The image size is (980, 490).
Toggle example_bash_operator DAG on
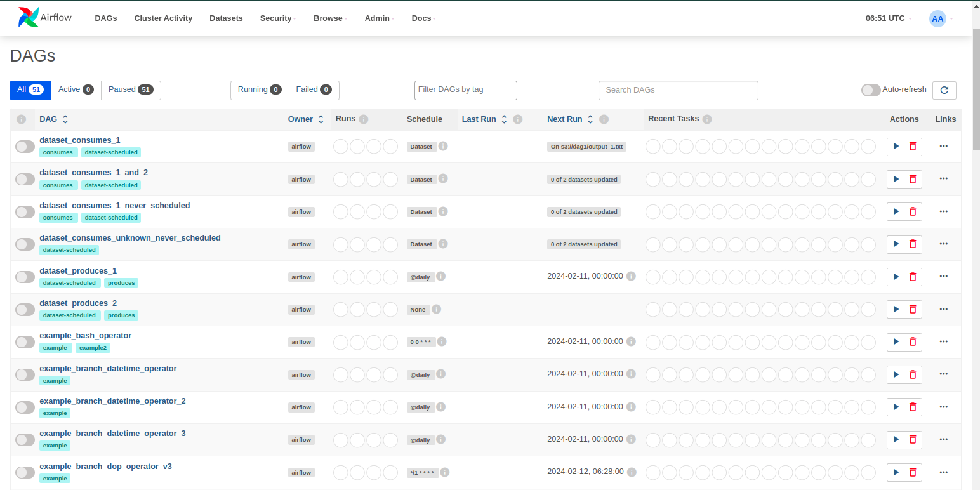[25, 342]
